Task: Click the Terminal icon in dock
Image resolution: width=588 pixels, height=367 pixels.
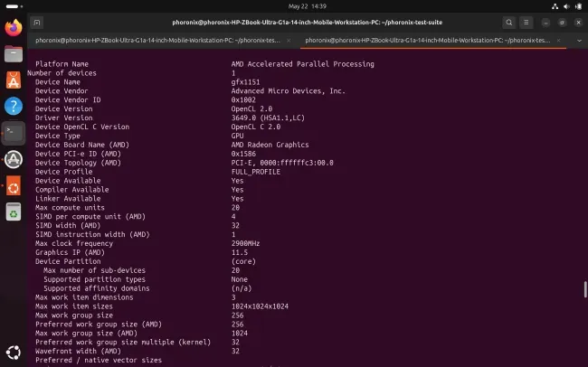Action: click(x=14, y=133)
